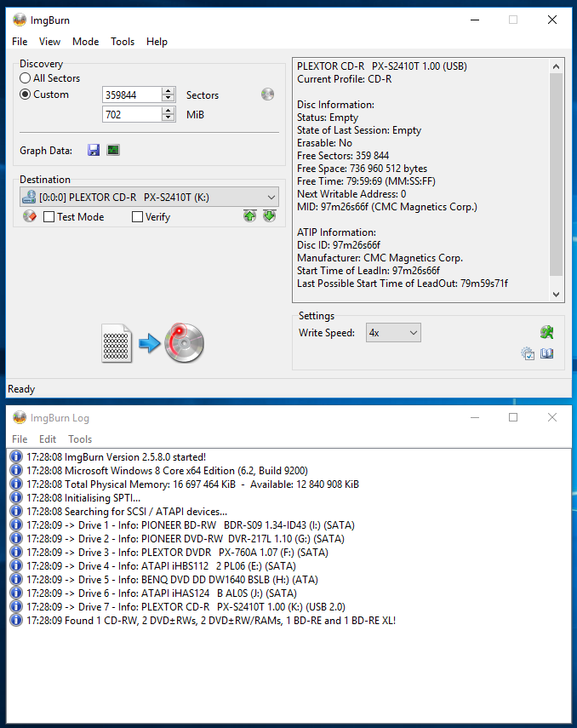The width and height of the screenshot is (577, 728).
Task: Click info icon of the Searching for SCSI row
Action: tap(16, 511)
